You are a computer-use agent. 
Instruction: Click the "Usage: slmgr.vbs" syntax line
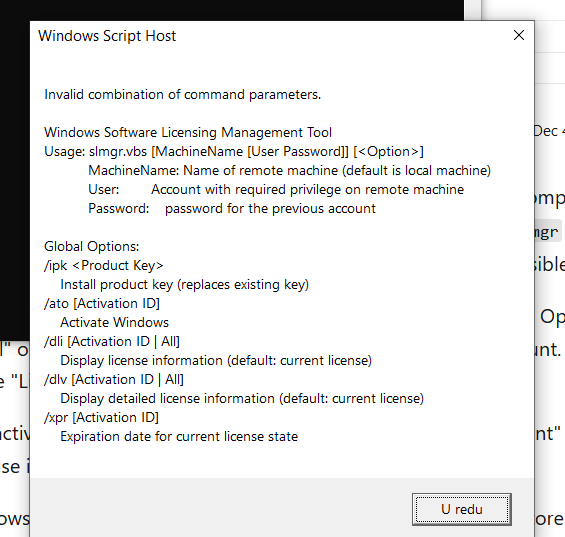click(x=234, y=151)
